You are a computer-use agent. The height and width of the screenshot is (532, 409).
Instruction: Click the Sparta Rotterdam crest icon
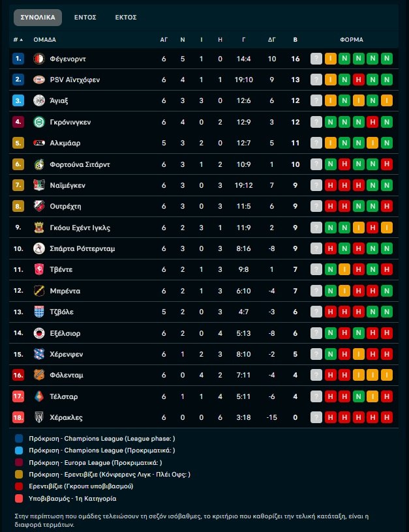(x=38, y=248)
